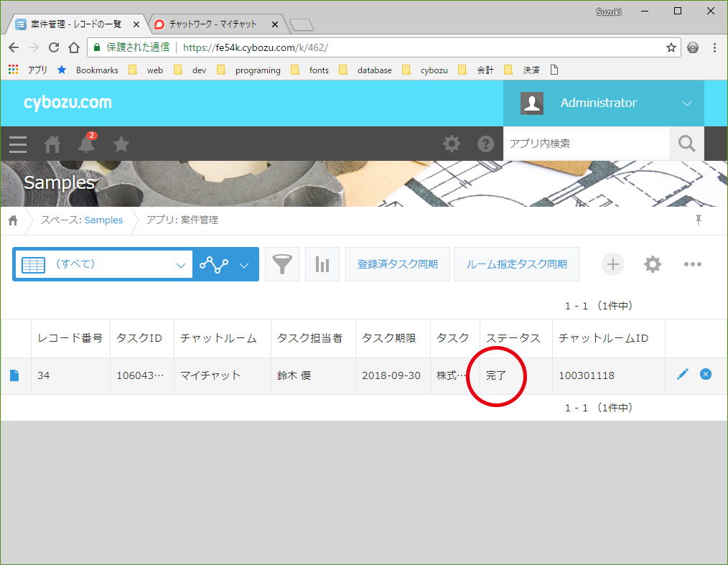Open notifications bell with 2 badge

[86, 144]
